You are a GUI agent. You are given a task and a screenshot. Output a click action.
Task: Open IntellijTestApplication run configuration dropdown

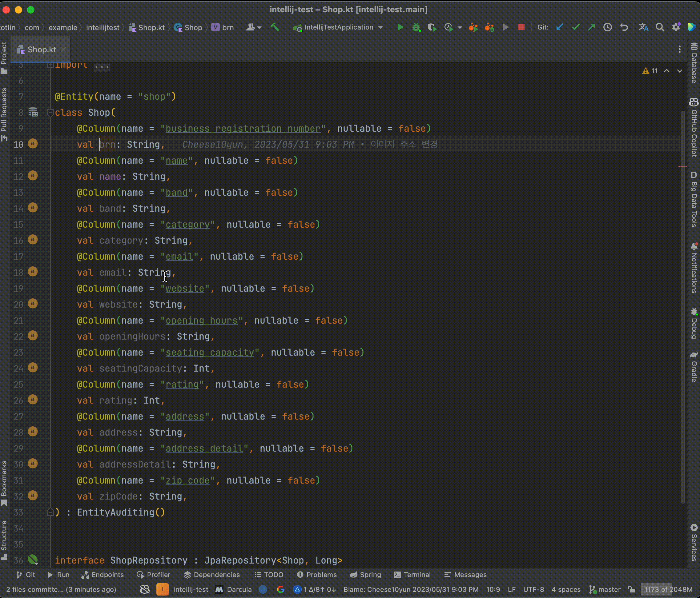click(x=339, y=27)
